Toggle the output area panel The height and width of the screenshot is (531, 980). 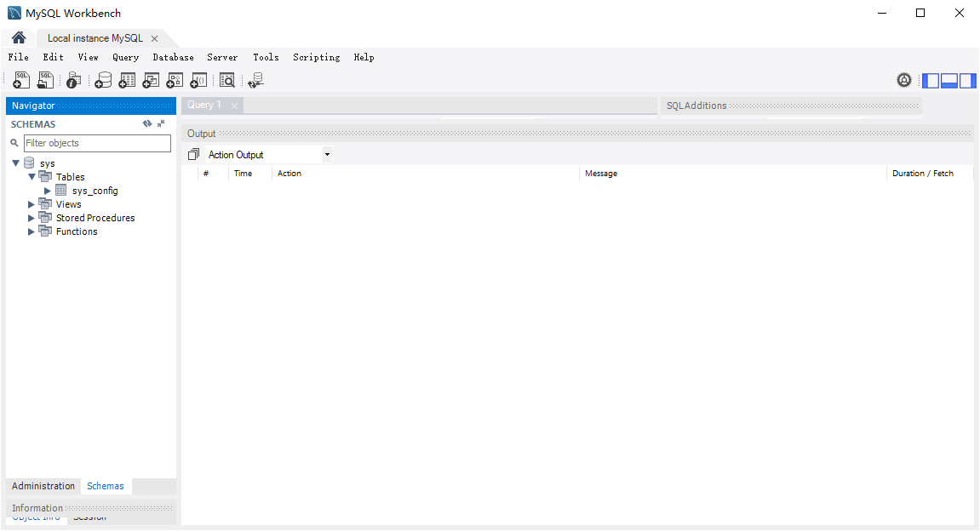tap(948, 80)
